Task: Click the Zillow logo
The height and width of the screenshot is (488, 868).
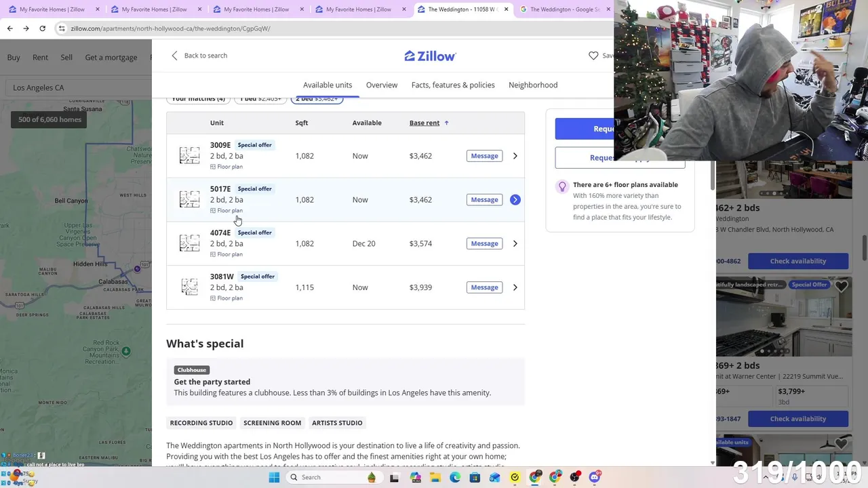Action: (430, 56)
